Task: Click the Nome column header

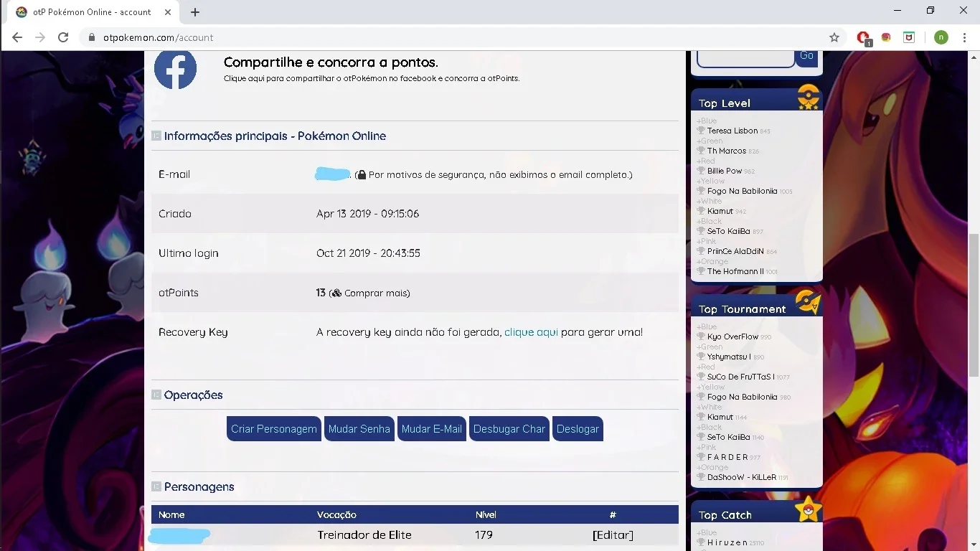Action: 171,514
